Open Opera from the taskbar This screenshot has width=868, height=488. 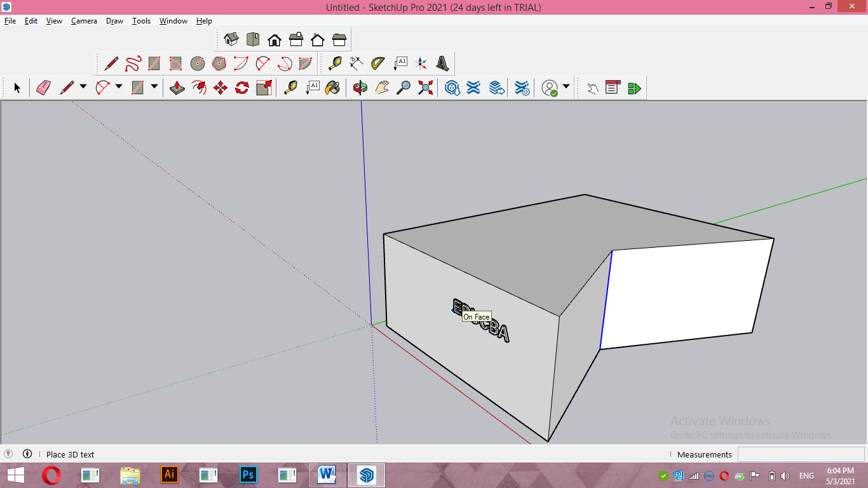[51, 475]
